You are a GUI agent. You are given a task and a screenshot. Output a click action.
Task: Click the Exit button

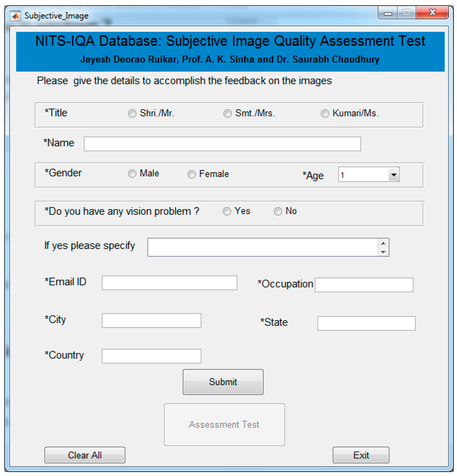point(361,455)
